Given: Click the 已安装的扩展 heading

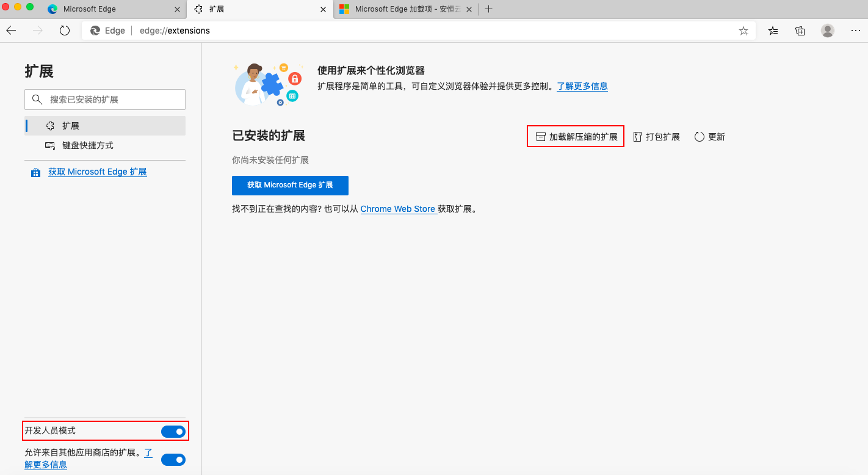Looking at the screenshot, I should tap(269, 136).
